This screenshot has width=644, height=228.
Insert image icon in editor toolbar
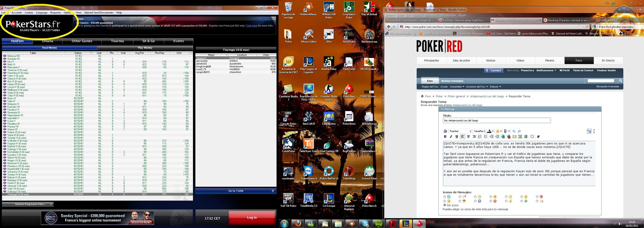520,137
